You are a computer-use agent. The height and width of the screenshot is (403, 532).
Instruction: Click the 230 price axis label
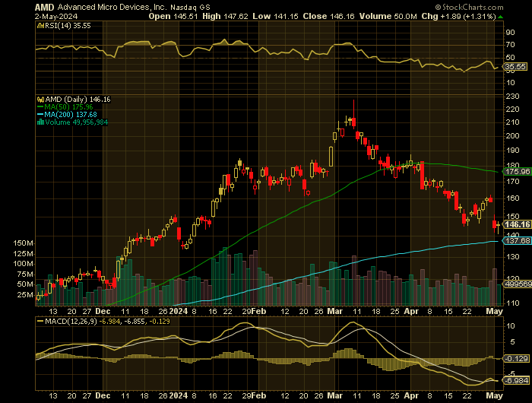tap(513, 97)
